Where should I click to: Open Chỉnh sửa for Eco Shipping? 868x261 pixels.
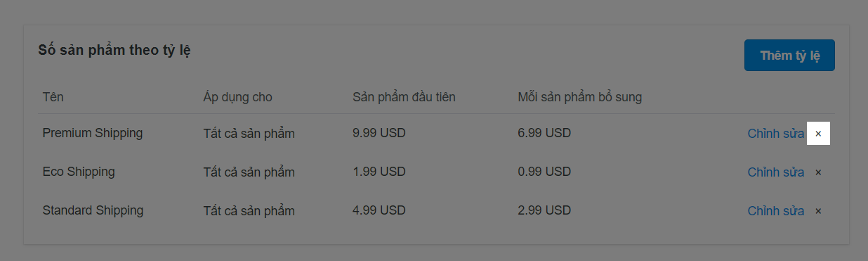click(775, 172)
